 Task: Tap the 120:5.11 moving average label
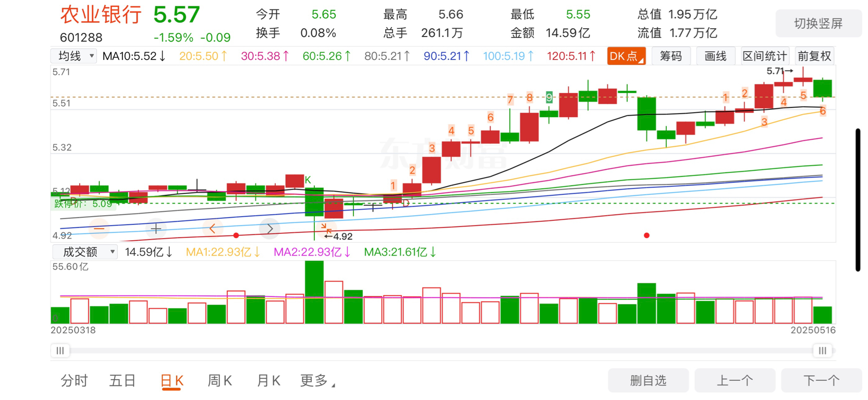[x=571, y=56]
